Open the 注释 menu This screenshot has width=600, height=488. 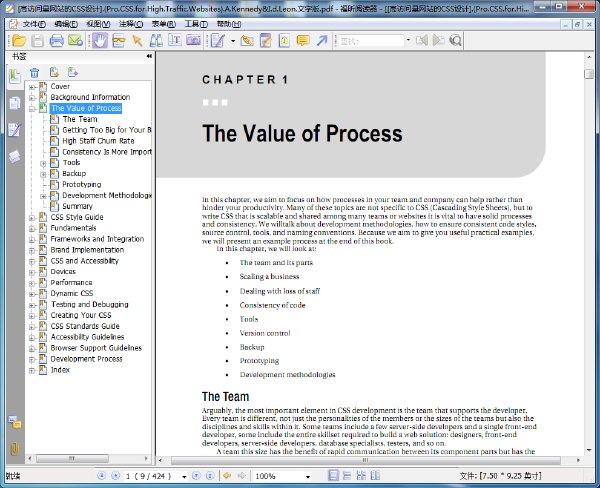130,24
